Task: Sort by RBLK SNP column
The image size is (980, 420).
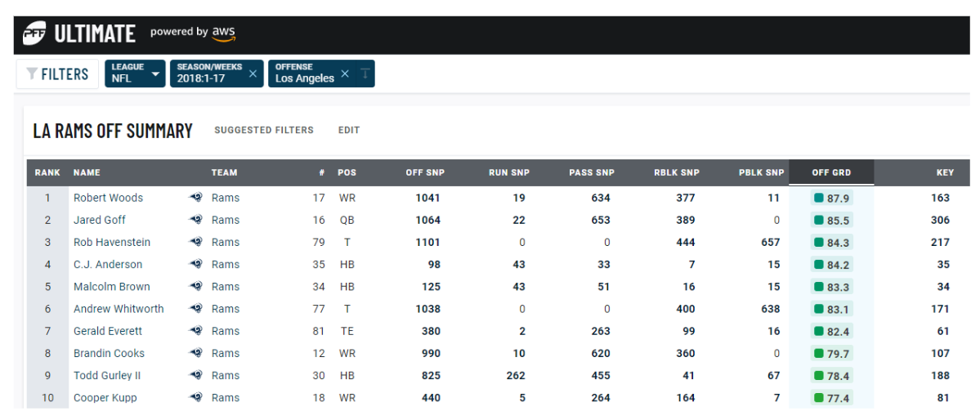Action: click(x=676, y=172)
